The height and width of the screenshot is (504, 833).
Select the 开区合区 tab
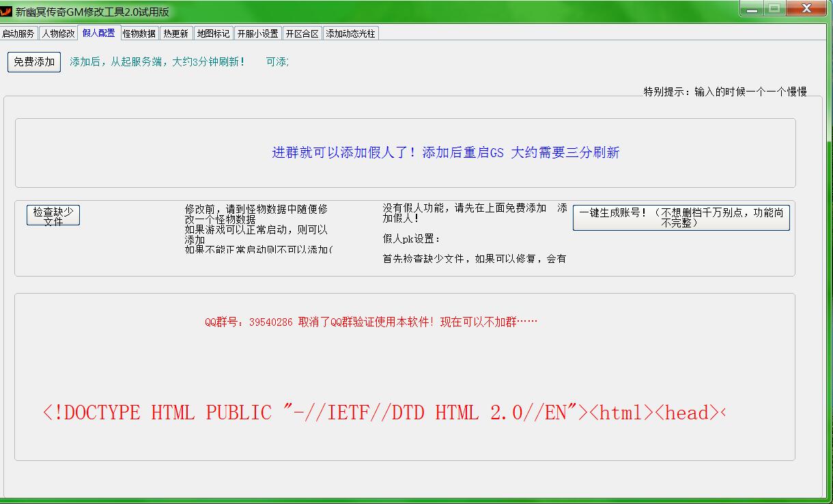(x=302, y=33)
